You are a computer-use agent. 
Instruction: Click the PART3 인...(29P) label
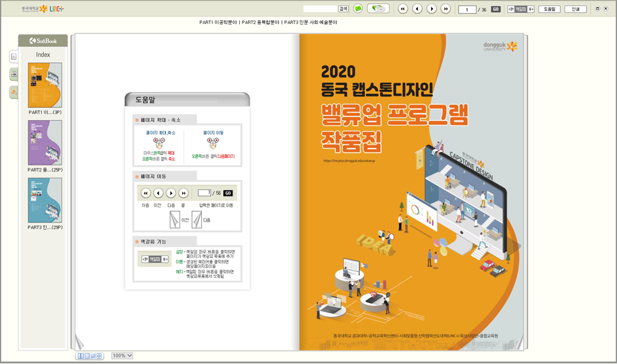[45, 227]
